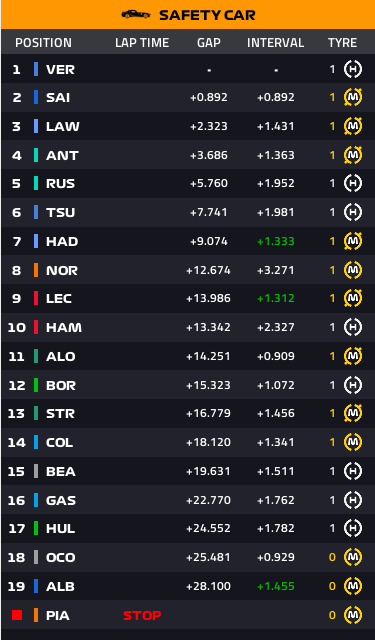Click HUL's hard tyre icon

(x=353, y=528)
